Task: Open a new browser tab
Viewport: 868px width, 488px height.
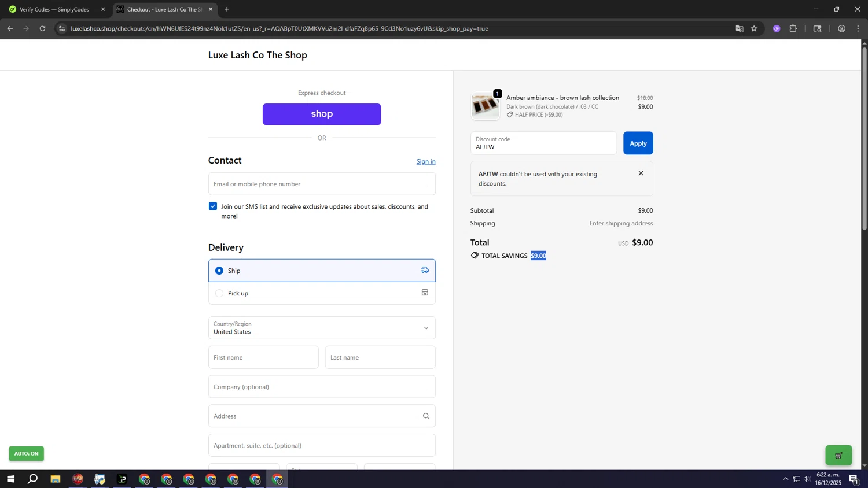Action: point(227,9)
